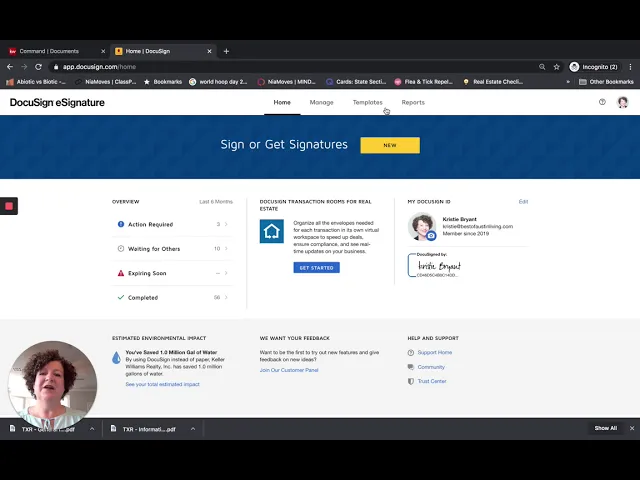Open the DocuSign help question mark icon

[602, 102]
